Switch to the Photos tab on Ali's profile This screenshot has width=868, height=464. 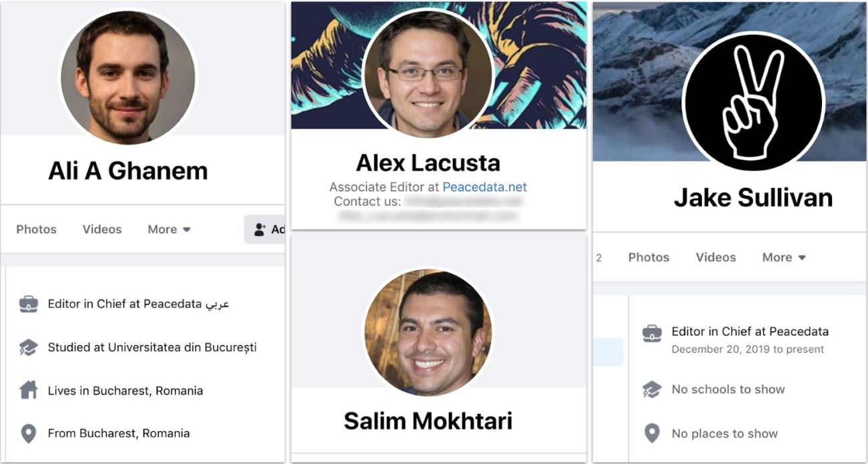(x=36, y=229)
